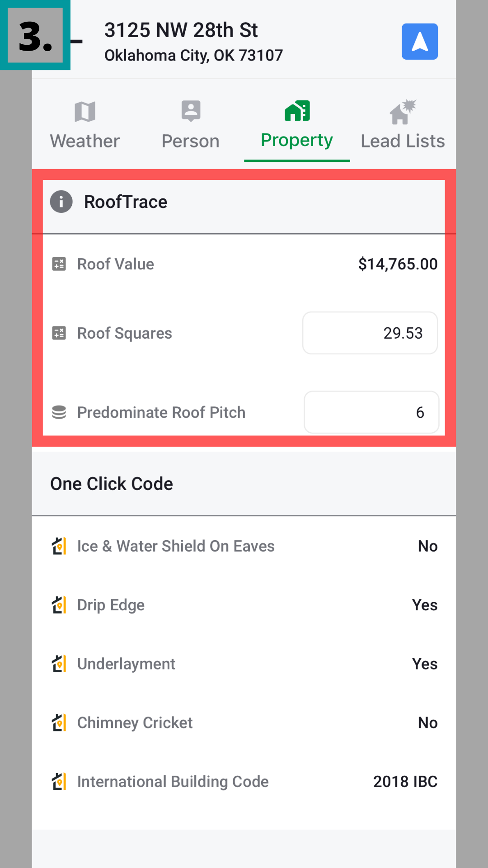
Task: Tap the blue navigation arrow icon
Action: tap(420, 42)
